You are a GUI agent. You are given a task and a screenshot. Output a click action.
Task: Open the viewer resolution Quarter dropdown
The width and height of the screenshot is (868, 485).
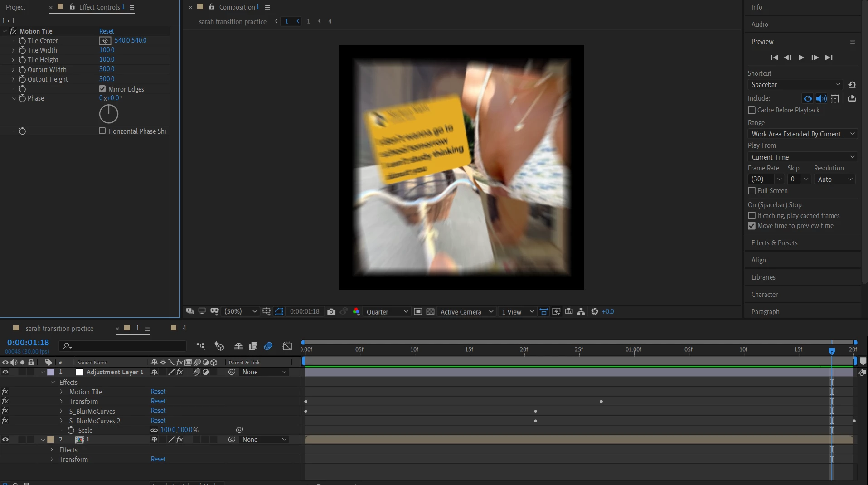[387, 312]
